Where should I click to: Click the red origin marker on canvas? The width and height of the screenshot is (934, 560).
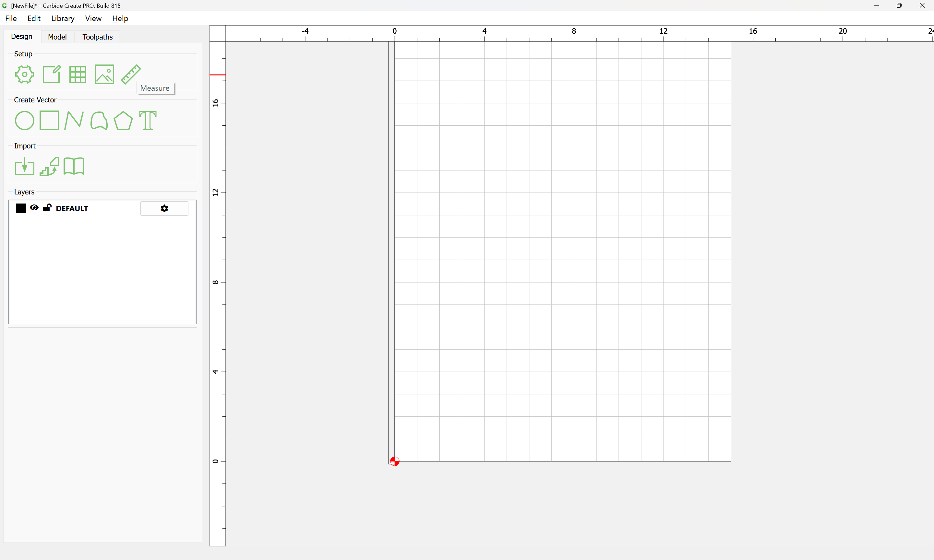[394, 461]
